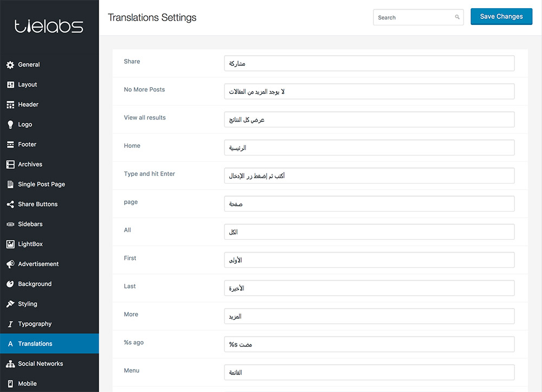Viewport: 542px width, 392px height.
Task: Click the Share Buttons share icon
Action: (x=10, y=205)
